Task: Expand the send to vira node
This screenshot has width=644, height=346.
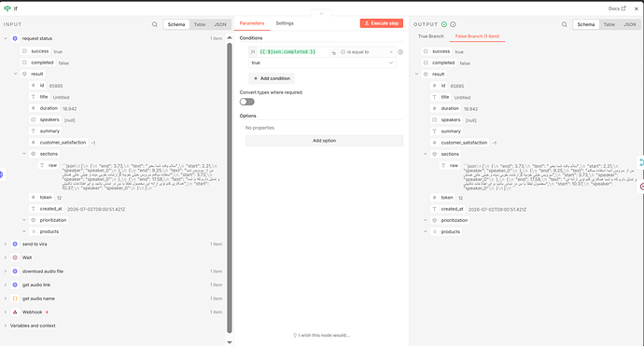Action: tap(6, 244)
